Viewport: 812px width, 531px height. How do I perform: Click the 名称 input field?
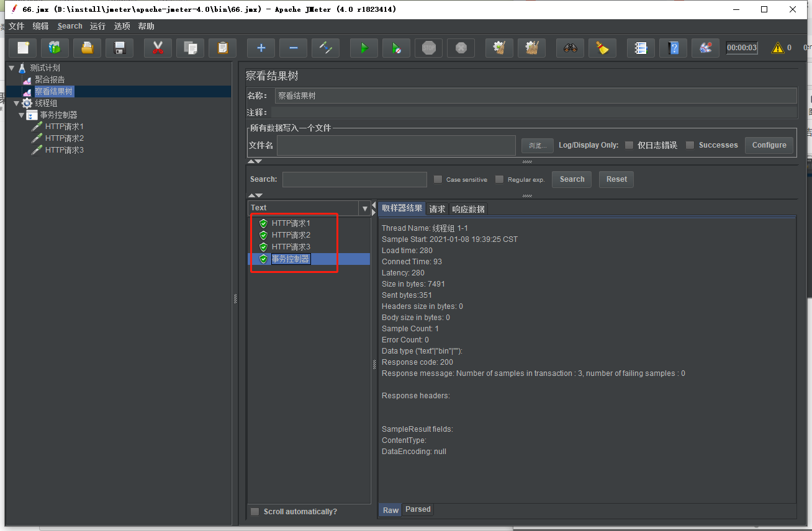(536, 96)
